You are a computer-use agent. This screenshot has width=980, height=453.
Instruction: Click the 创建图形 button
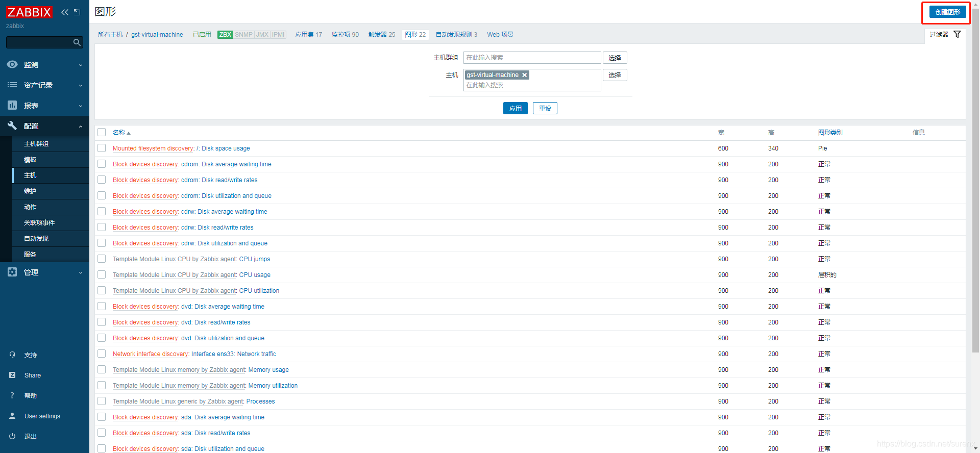click(x=947, y=12)
